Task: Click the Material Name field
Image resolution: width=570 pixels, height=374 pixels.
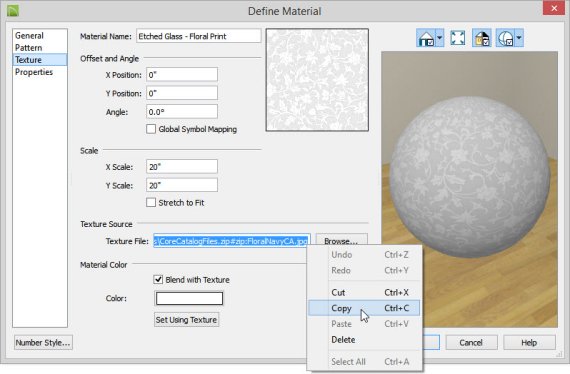Action: click(198, 36)
